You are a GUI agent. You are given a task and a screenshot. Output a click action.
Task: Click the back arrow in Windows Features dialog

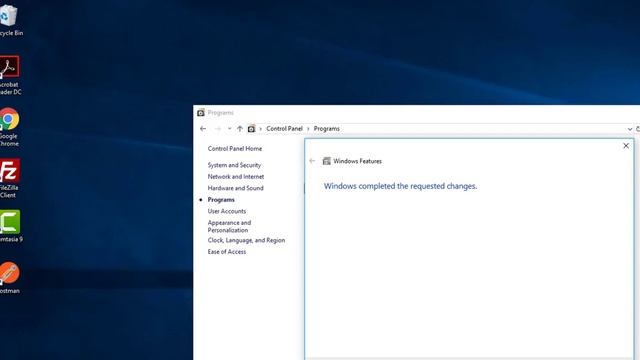point(312,161)
